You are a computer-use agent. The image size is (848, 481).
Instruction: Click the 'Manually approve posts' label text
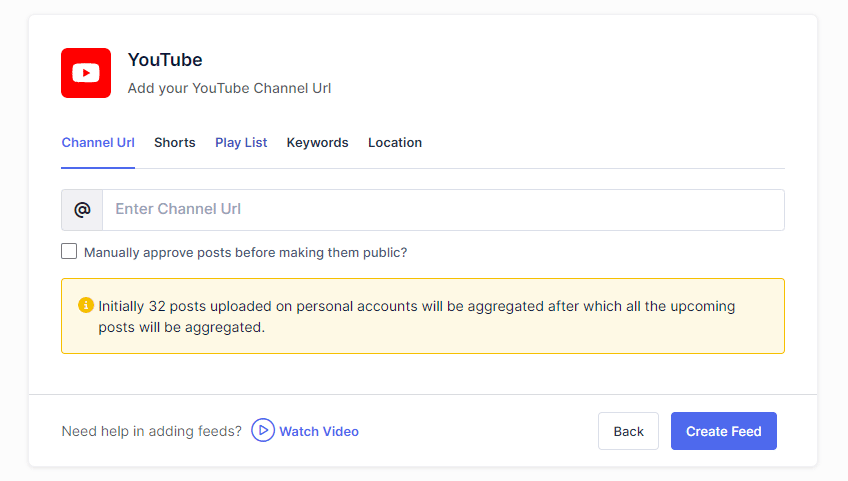[245, 253]
